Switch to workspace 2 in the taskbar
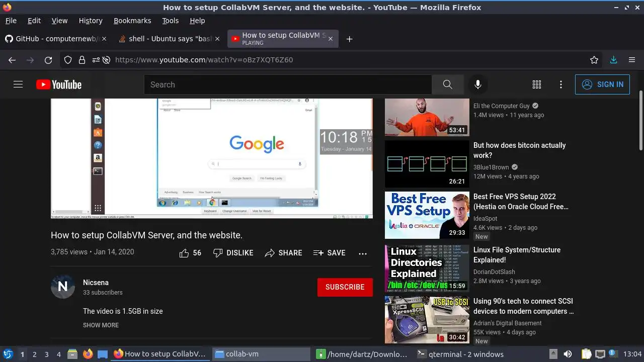 34,354
